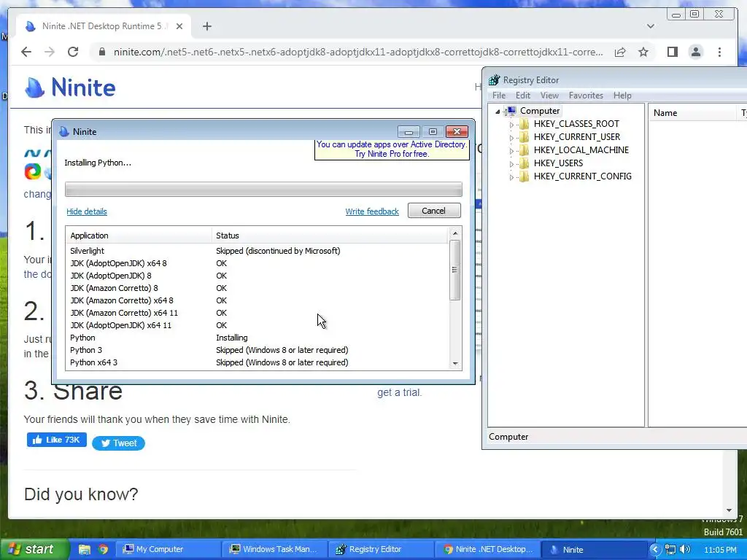Collapse the Computer node in registry tree
747x560 pixels.
pos(498,112)
